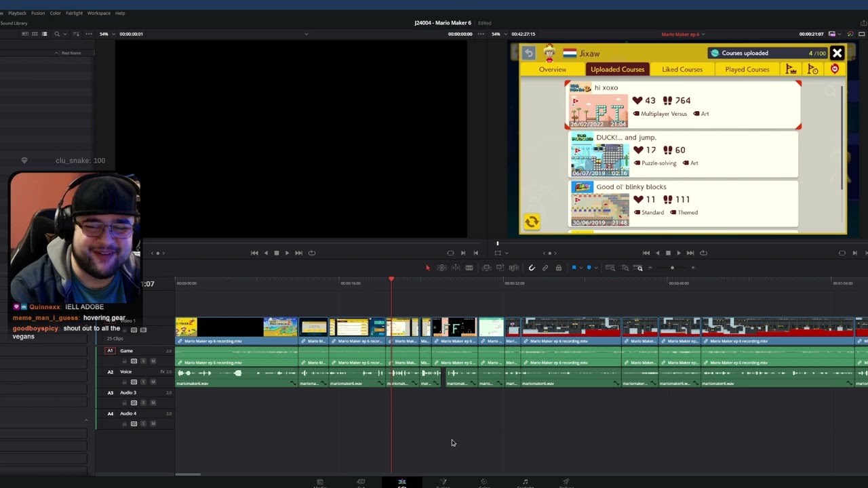Go to last frame in timeline viewer
The width and height of the screenshot is (868, 488).
click(690, 253)
